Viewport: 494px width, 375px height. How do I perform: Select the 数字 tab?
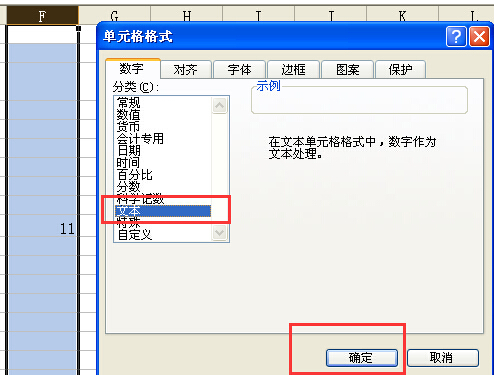133,69
